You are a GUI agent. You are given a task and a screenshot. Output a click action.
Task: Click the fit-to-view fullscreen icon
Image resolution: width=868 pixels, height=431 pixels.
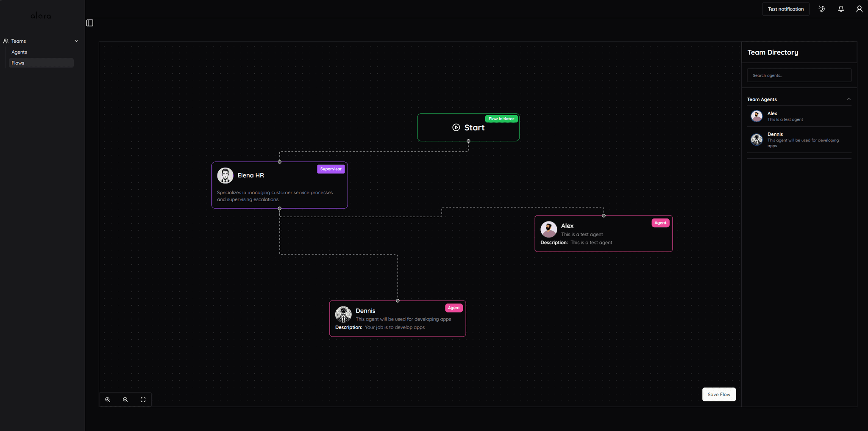pos(143,400)
